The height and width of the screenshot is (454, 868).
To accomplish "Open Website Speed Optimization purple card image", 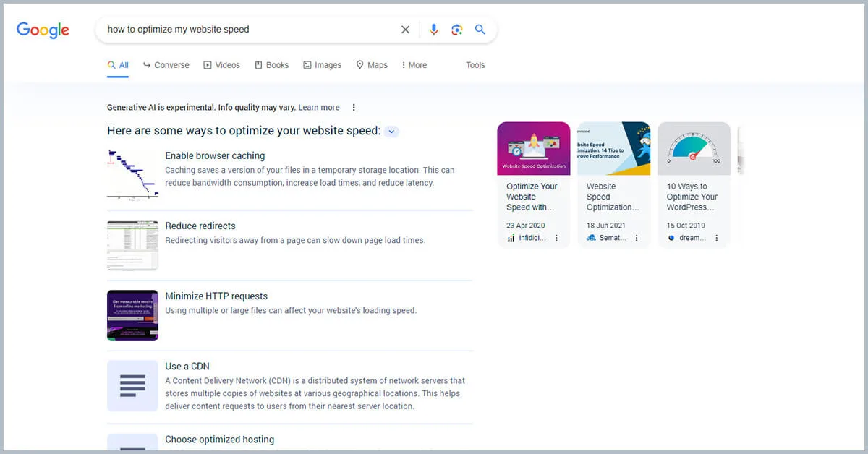I will [534, 148].
